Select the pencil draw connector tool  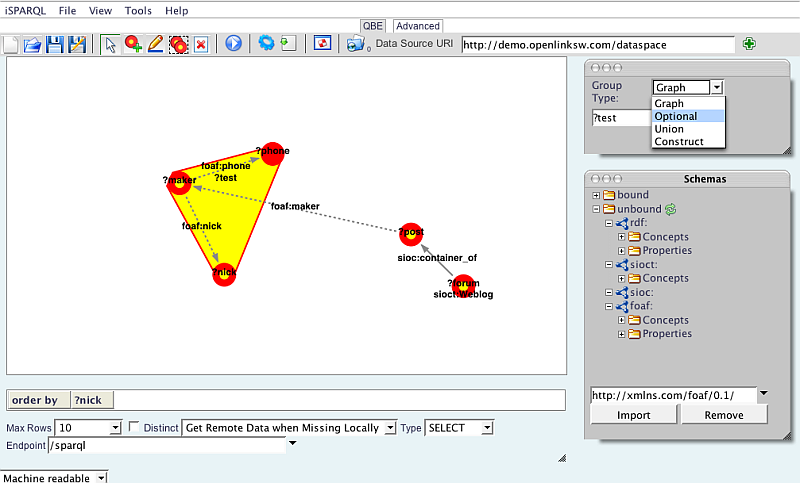155,44
